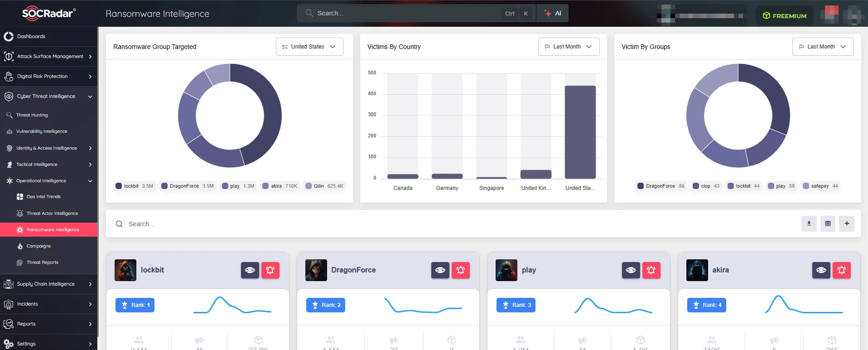Click the Supply Chain Intelligence icon
This screenshot has width=868, height=350.
(x=9, y=284)
